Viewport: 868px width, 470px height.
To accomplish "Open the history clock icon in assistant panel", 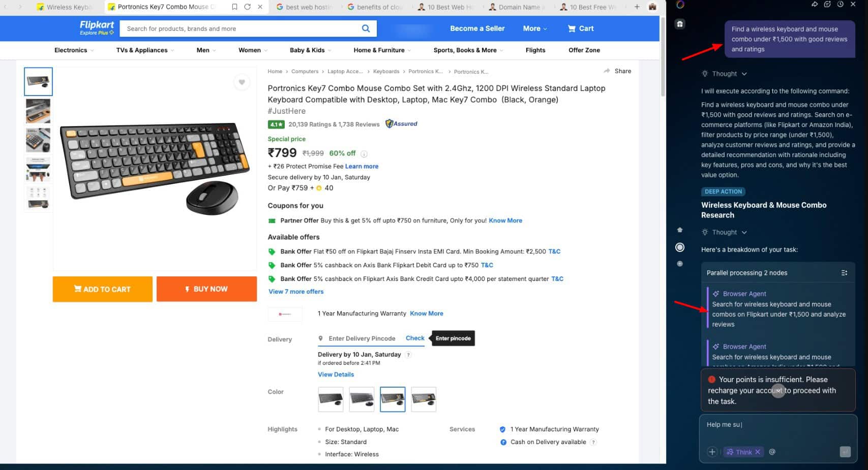I will click(840, 4).
